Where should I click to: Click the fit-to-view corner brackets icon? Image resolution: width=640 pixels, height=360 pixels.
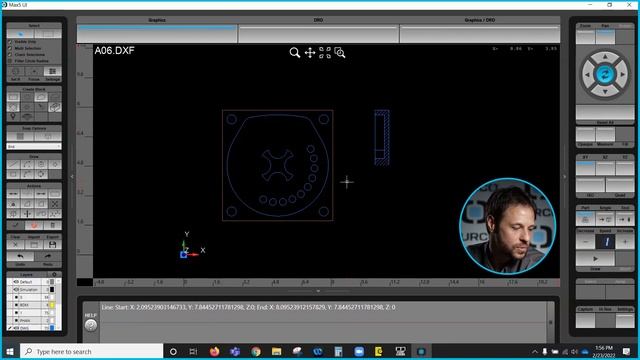(325, 53)
